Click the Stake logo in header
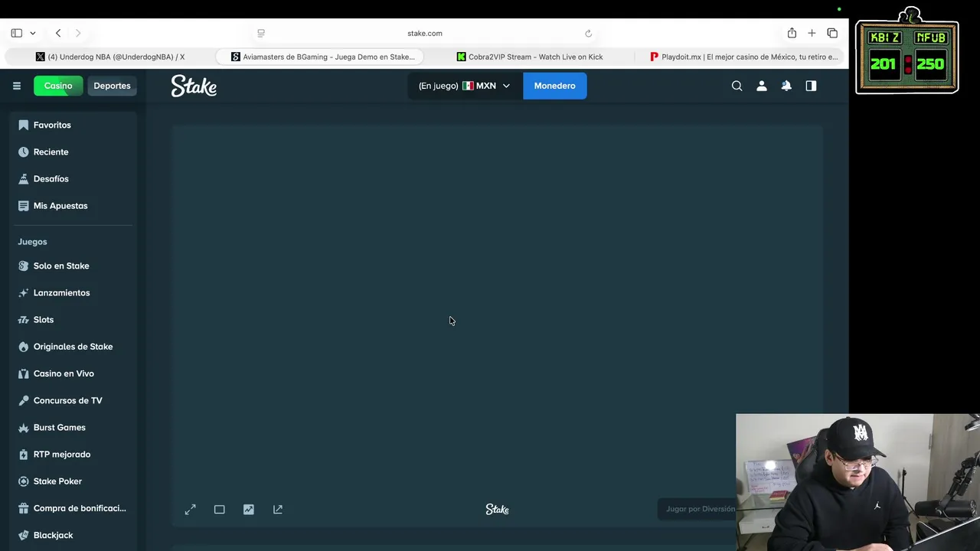Viewport: 980px width, 551px height. (194, 86)
